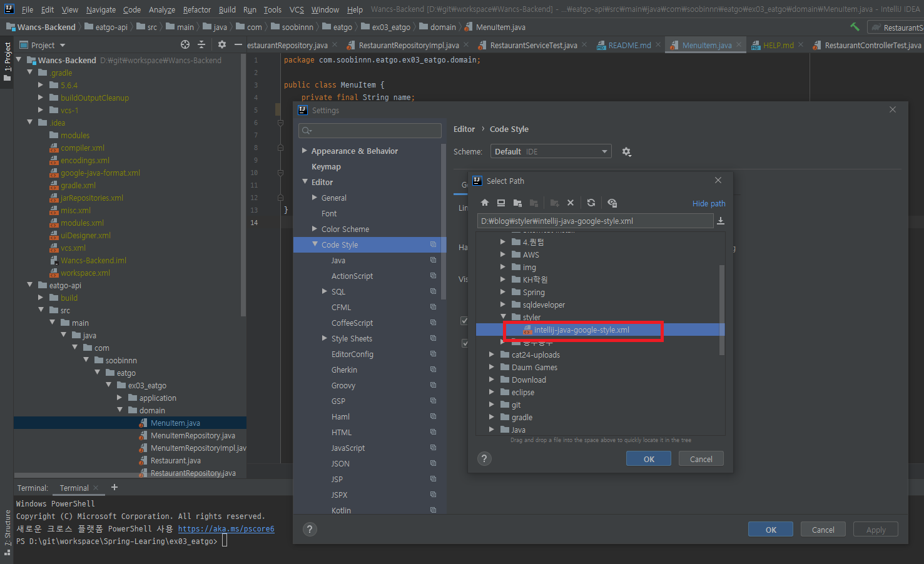Screen dimensions: 924x564
Task: Click the Delete (X) icon in Select Path toolbar
Action: (571, 203)
